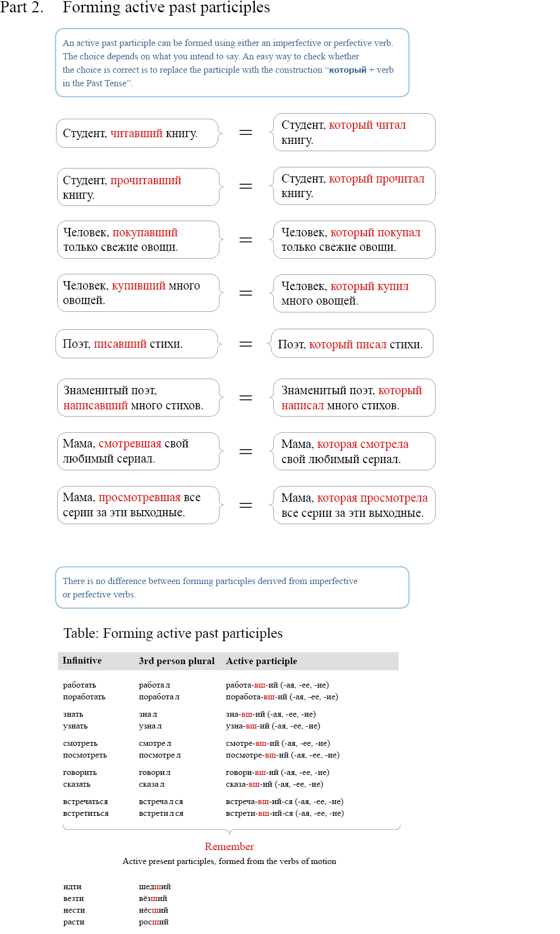Click the equals sign beside 'Поэт, писавший стихи.'
Image resolution: width=560 pixels, height=934 pixels.
(x=246, y=344)
